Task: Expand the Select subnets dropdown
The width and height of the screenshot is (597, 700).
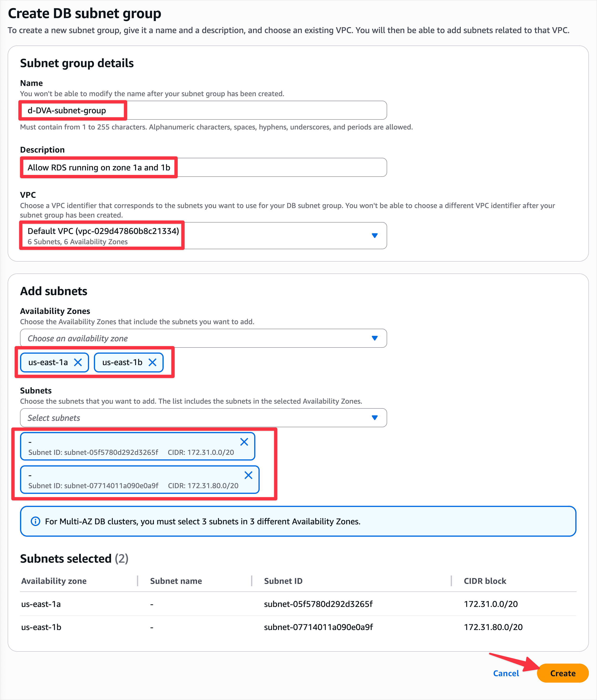Action: tap(374, 417)
